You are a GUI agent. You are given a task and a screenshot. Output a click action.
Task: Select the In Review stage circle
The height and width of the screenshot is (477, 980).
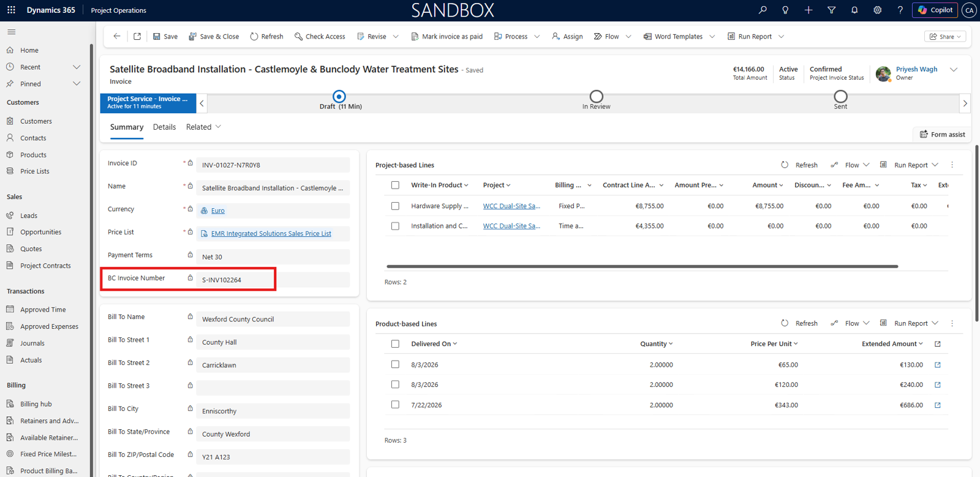tap(596, 96)
